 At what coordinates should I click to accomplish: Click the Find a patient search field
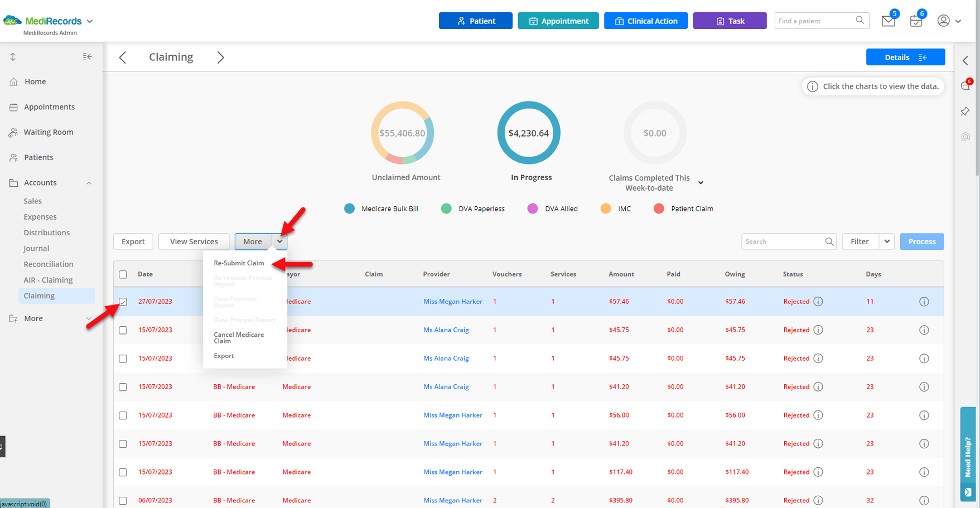click(x=815, y=21)
